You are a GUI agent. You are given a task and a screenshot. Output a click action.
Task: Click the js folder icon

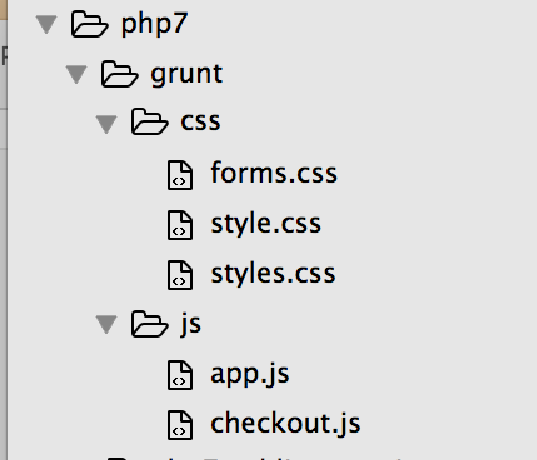click(x=150, y=324)
